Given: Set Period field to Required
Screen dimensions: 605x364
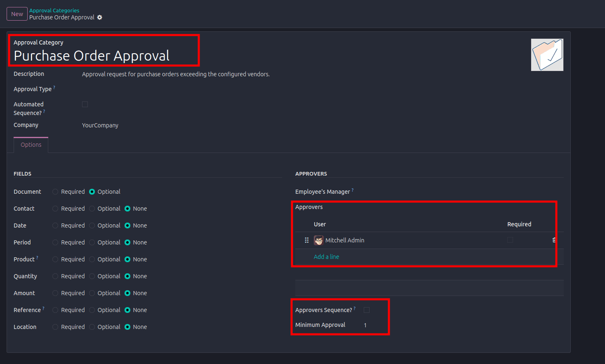Looking at the screenshot, I should [x=55, y=242].
